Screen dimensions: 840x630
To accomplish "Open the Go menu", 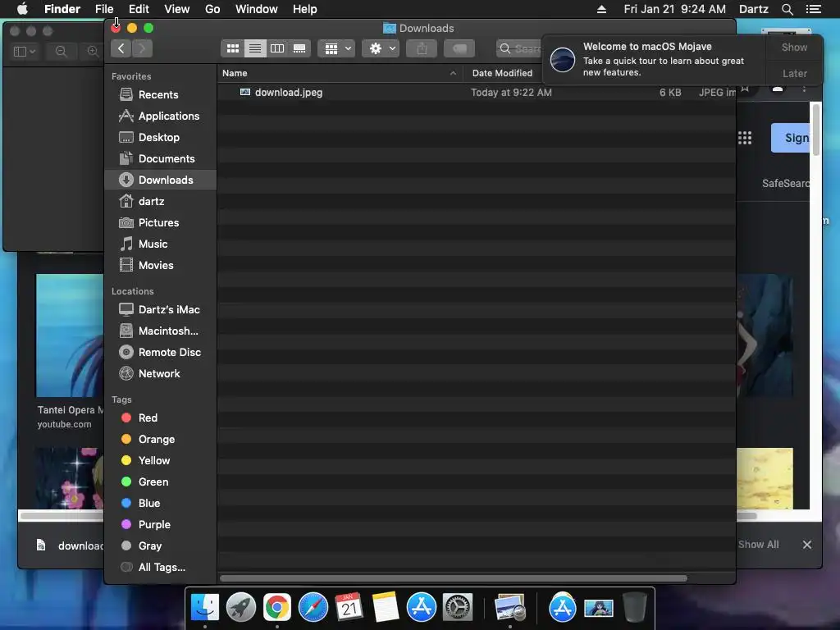I will tap(212, 9).
